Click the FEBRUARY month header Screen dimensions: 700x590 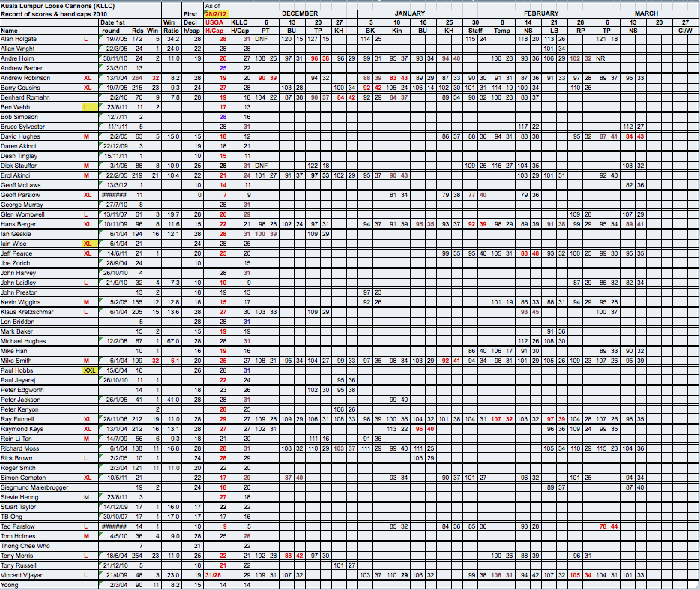click(x=540, y=13)
